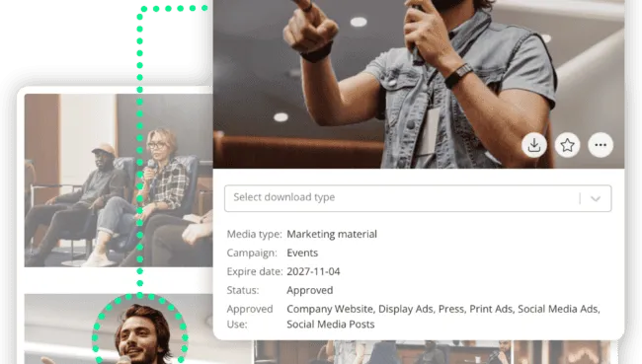Click the Expire date label
The image size is (642, 364).
(x=254, y=271)
